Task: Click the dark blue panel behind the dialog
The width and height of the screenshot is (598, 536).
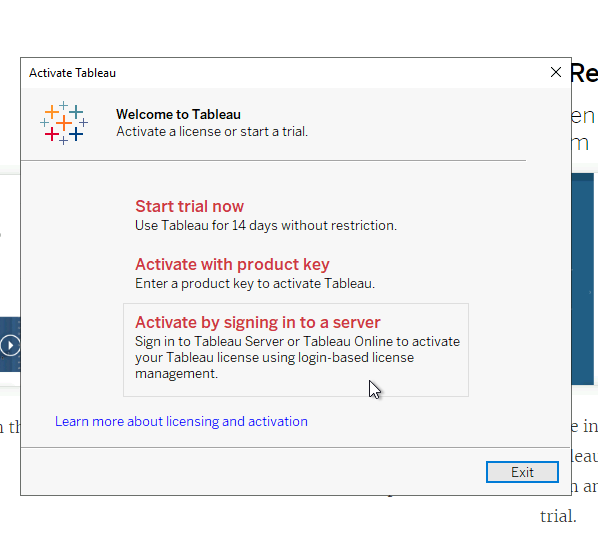Action: click(583, 278)
